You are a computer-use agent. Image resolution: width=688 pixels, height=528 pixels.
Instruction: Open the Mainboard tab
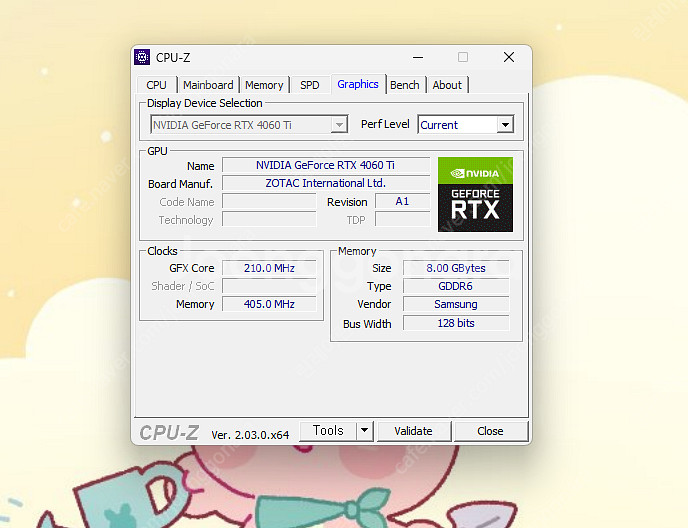(x=208, y=85)
